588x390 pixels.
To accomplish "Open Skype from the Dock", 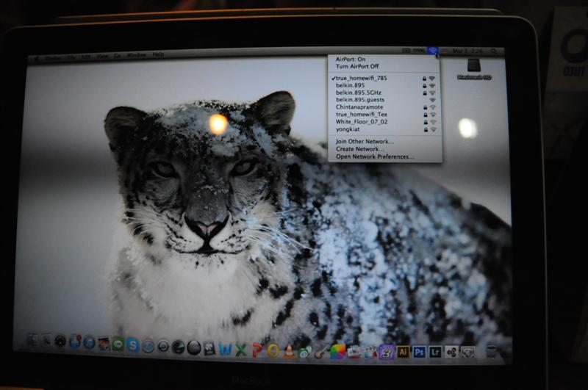I will click(133, 345).
